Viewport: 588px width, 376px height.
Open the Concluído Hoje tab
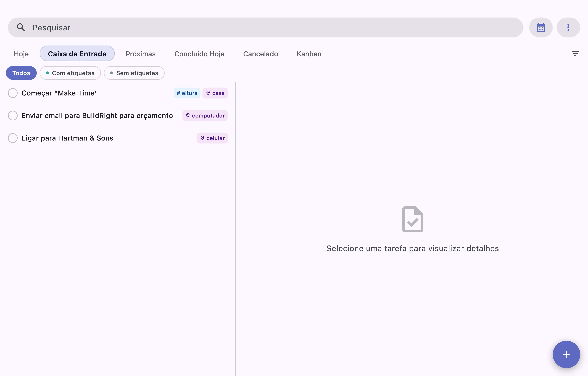coord(199,54)
